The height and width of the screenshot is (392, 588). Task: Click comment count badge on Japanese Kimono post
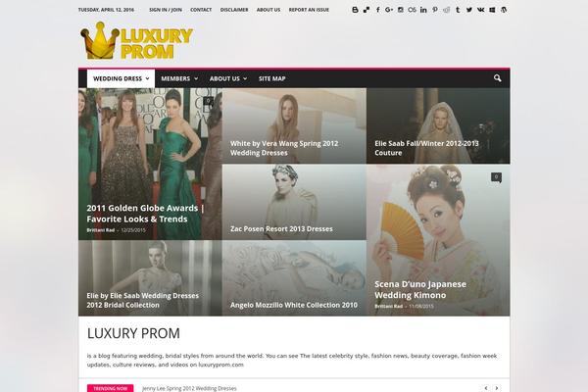tap(496, 177)
